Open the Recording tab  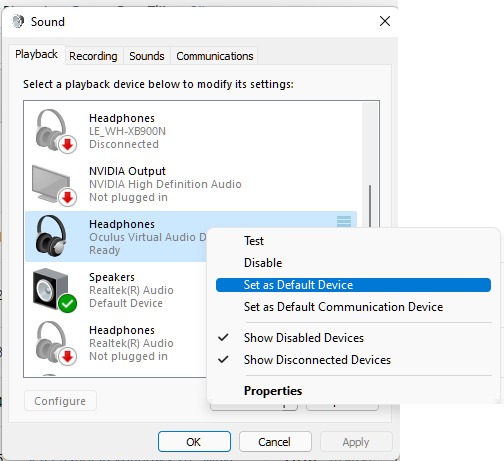93,56
